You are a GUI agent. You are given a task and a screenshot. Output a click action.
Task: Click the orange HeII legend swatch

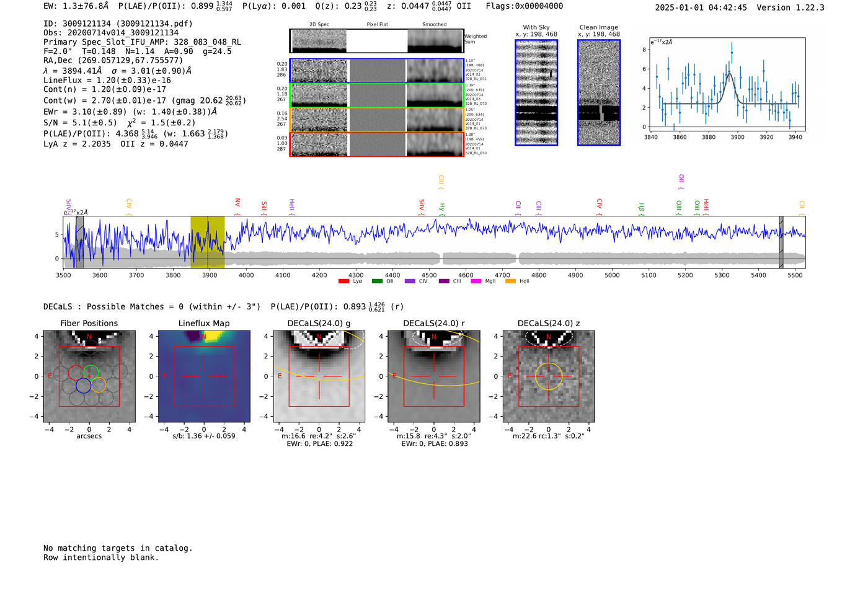coord(511,281)
